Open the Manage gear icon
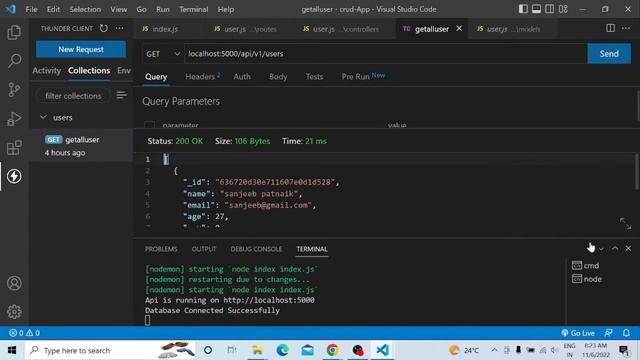Screen dimensions: 640x360 (x=14, y=312)
